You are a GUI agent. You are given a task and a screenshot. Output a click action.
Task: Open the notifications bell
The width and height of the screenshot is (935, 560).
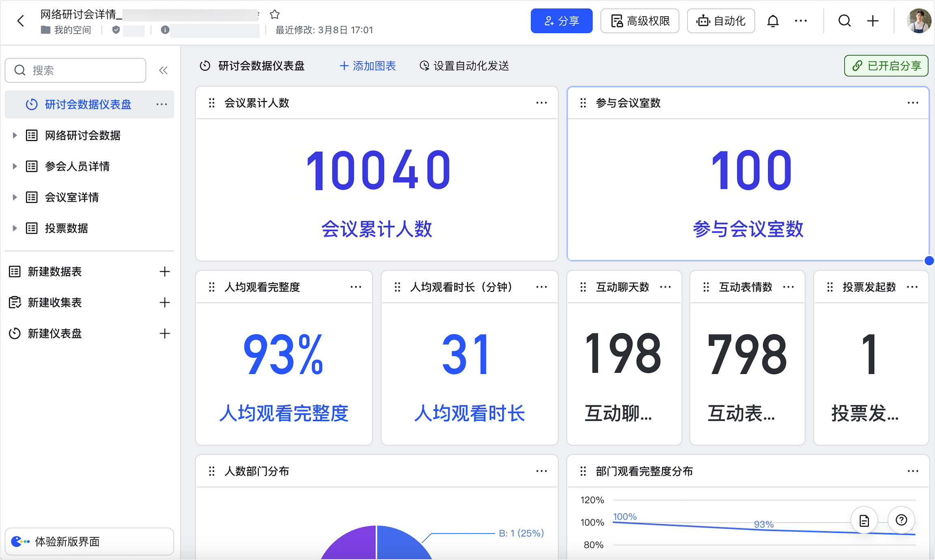pyautogui.click(x=773, y=21)
